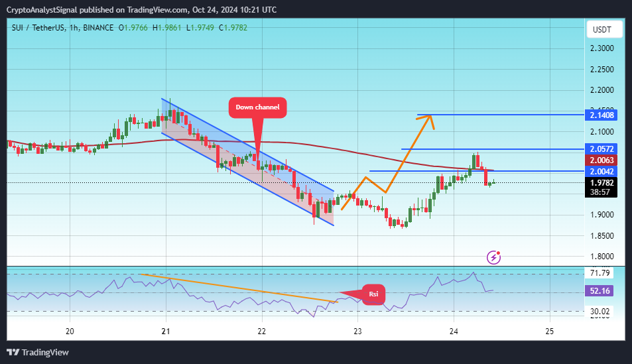Select the 2.0042 blue price label
Image resolution: width=632 pixels, height=364 pixels.
tap(601, 171)
